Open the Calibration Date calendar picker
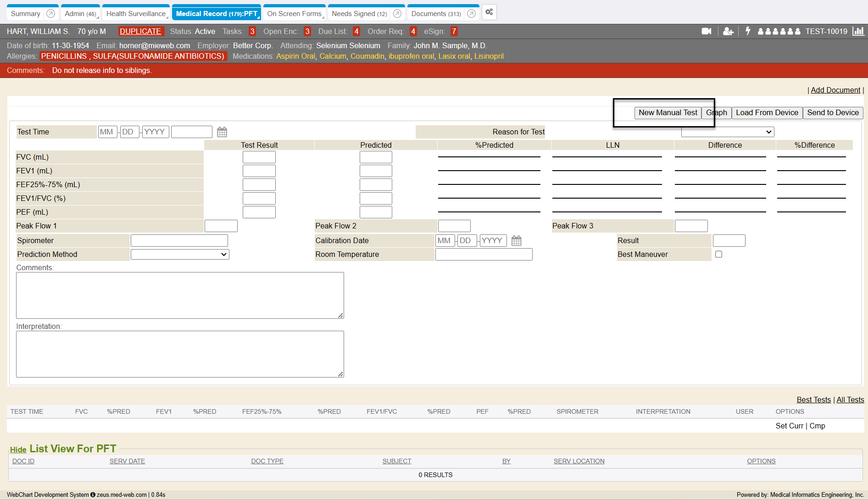 click(516, 241)
